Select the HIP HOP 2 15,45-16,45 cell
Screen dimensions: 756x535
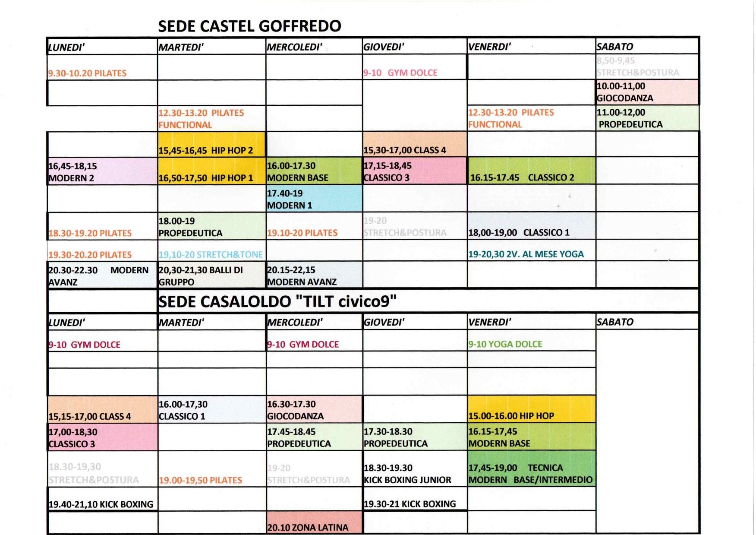[211, 144]
